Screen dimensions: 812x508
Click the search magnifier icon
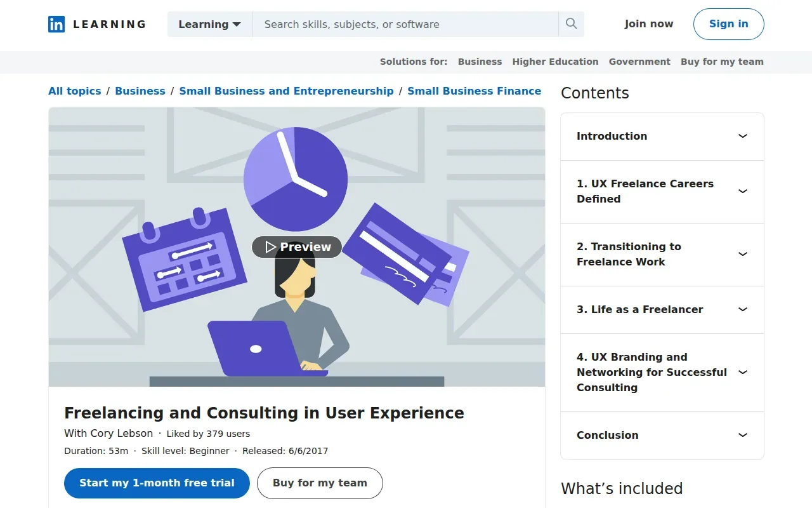[572, 24]
